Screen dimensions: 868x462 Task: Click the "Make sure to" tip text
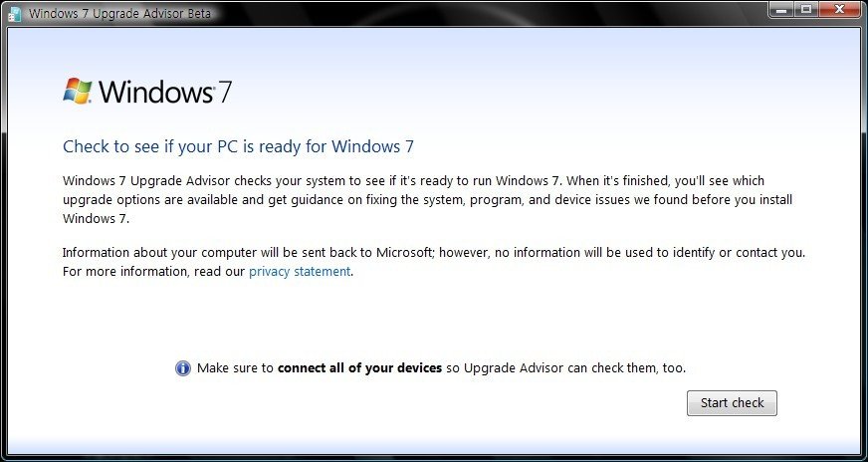click(x=235, y=367)
